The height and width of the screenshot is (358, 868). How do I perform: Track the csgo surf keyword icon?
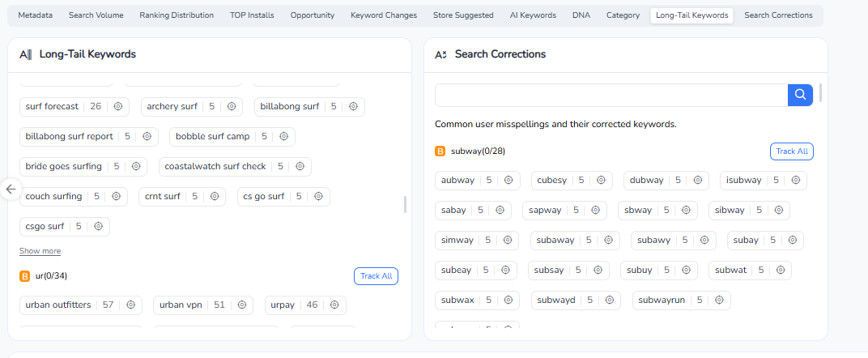[x=98, y=227]
